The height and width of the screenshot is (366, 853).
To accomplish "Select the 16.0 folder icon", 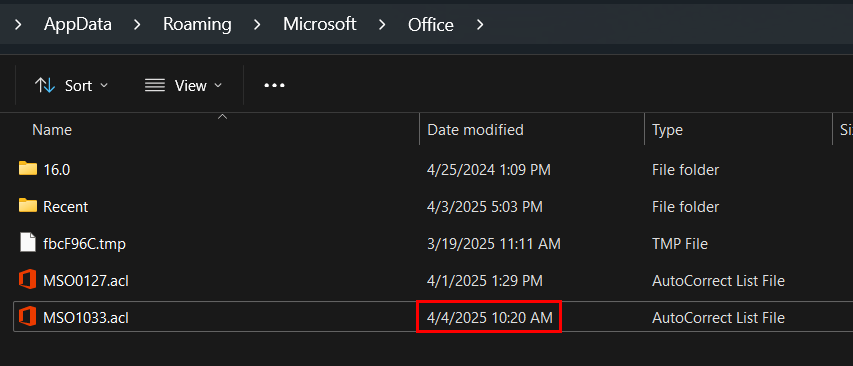I will point(27,169).
